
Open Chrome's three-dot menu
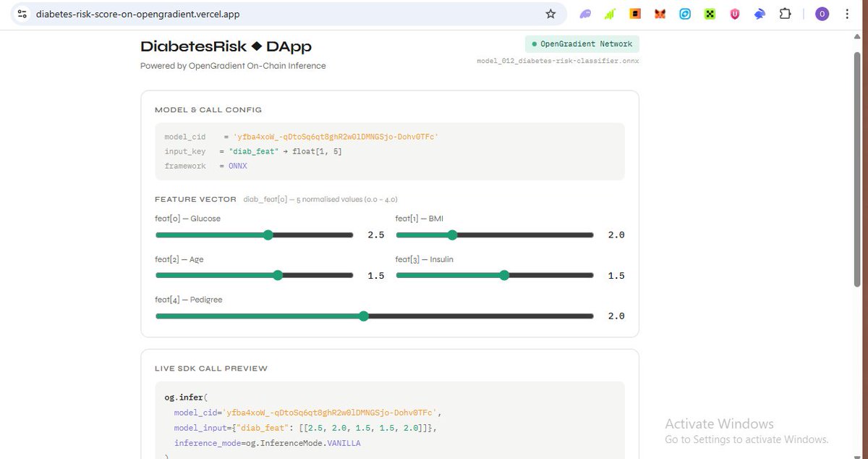click(847, 14)
